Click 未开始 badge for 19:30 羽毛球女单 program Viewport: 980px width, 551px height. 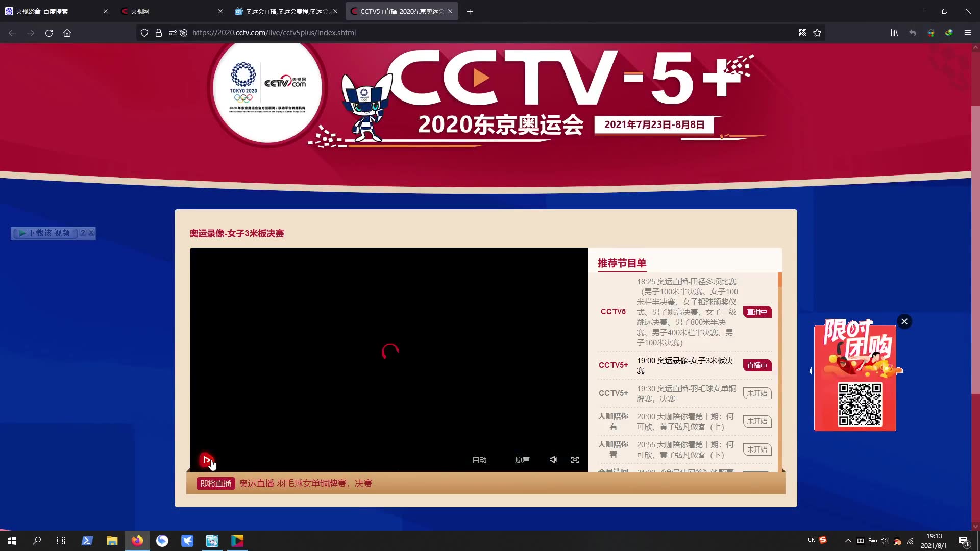(757, 393)
